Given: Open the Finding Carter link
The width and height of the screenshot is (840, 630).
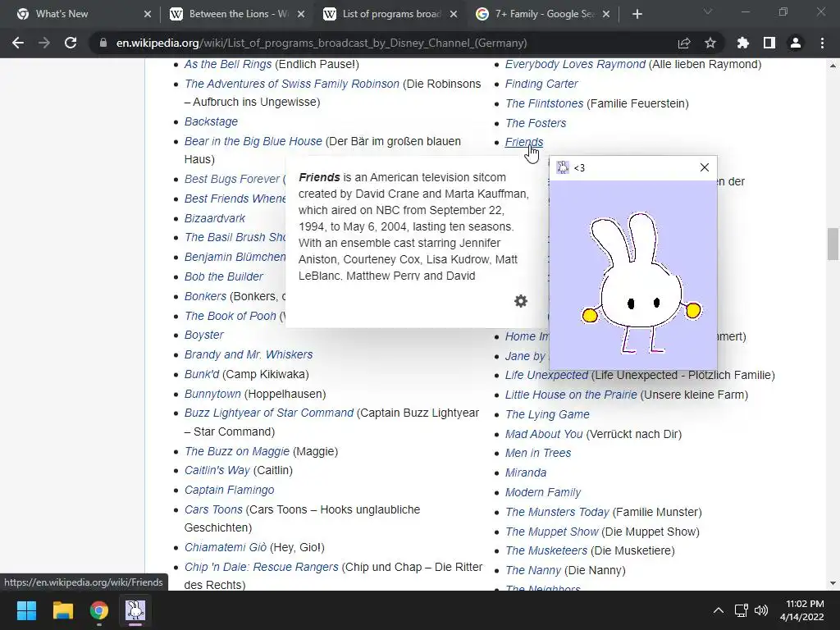Looking at the screenshot, I should click(x=541, y=84).
